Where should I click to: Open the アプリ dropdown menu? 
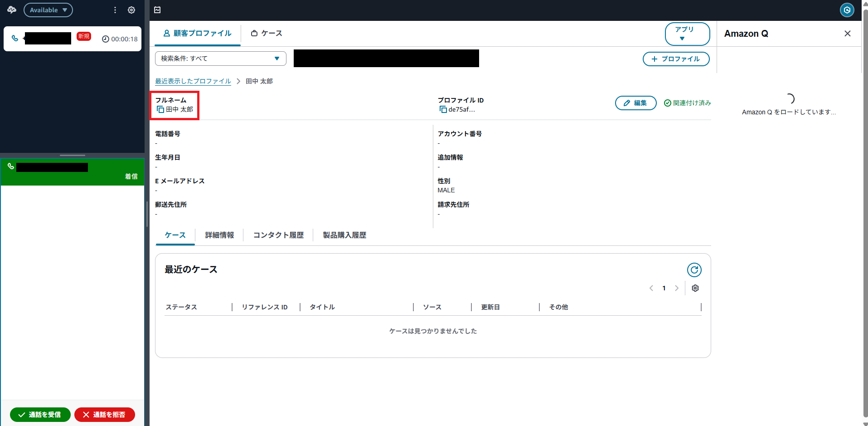tap(687, 34)
